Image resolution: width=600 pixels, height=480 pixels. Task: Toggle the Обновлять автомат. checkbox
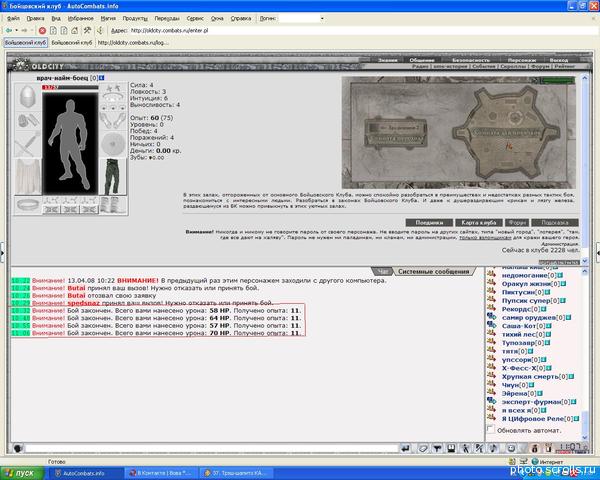tap(491, 429)
